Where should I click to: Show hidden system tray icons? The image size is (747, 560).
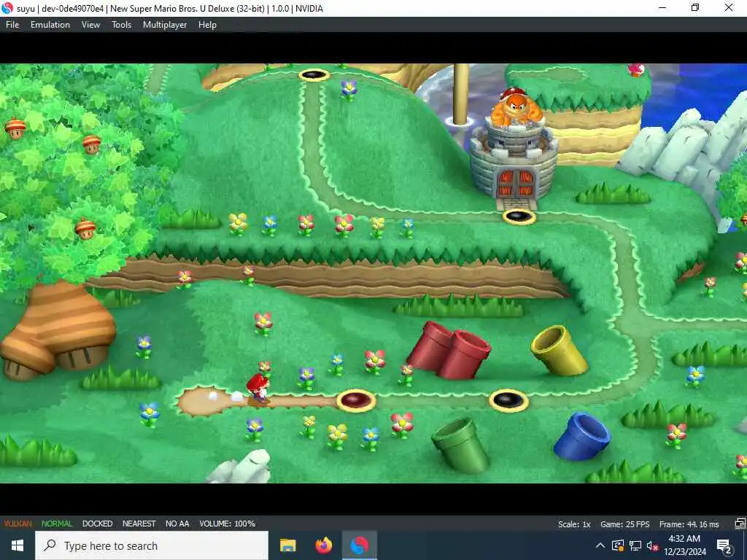[x=600, y=545]
